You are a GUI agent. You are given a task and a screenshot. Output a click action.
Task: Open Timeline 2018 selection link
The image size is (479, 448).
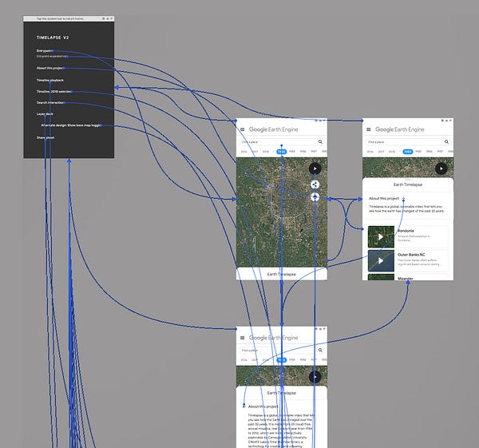tap(53, 91)
